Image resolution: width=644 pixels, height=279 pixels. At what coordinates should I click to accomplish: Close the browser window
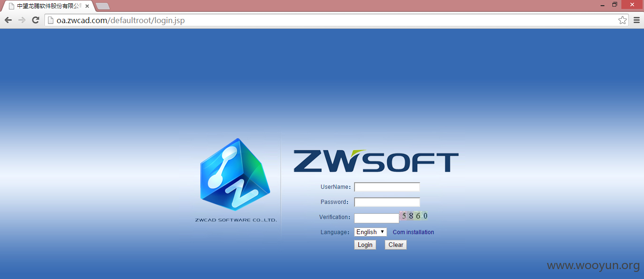click(632, 5)
